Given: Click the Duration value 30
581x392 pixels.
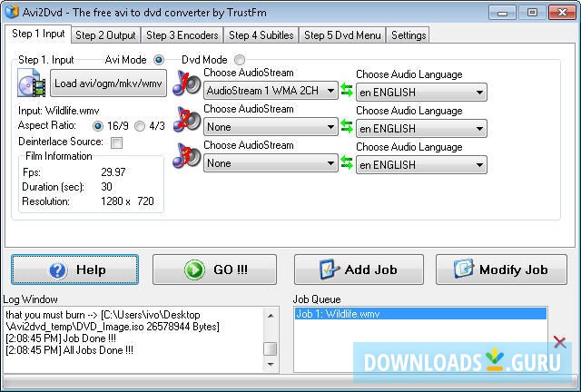Looking at the screenshot, I should point(107,187).
